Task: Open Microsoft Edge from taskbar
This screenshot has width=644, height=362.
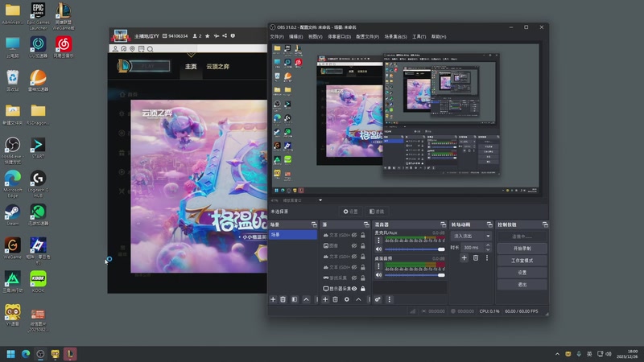Action: click(x=26, y=354)
